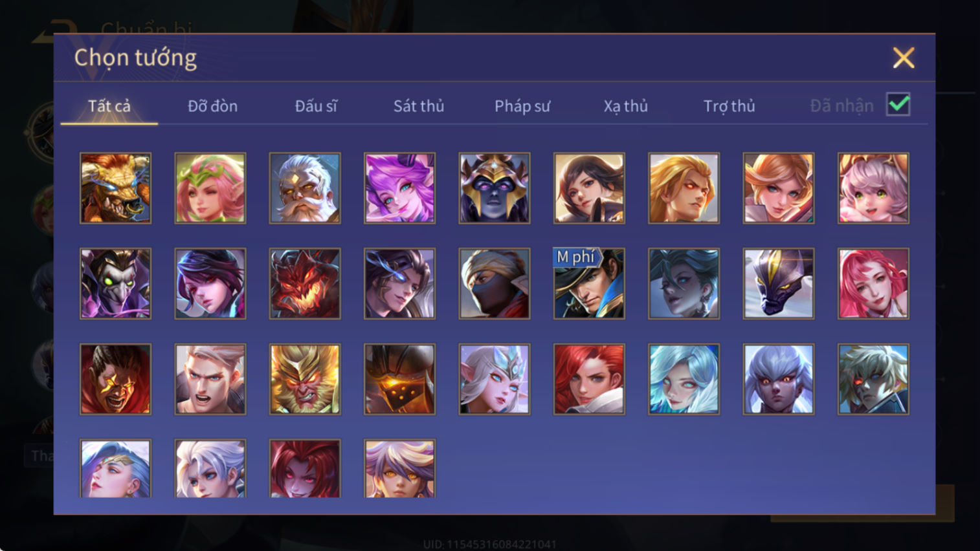Toggle the Đã nhận checkbox
980x551 pixels.
tap(898, 105)
